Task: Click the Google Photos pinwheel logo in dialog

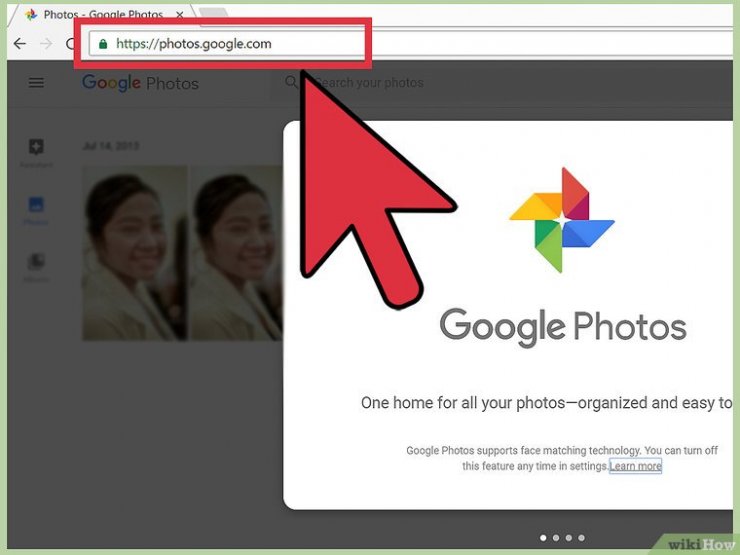Action: coord(562,220)
